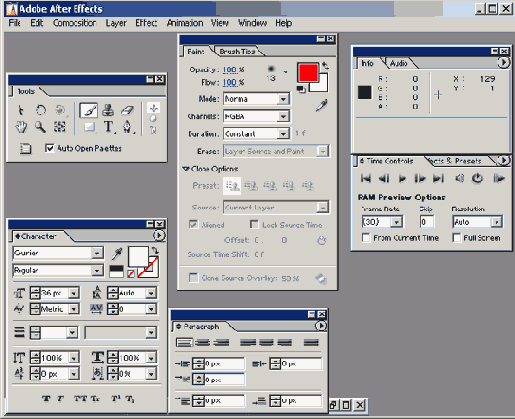Select the Type tool in Tools palette
515x419 pixels.
click(108, 127)
